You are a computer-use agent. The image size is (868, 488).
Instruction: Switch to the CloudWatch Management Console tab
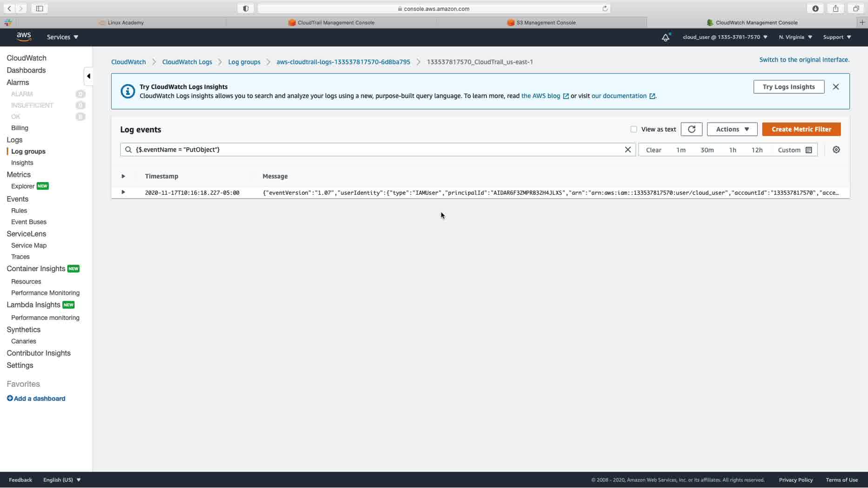tap(752, 22)
